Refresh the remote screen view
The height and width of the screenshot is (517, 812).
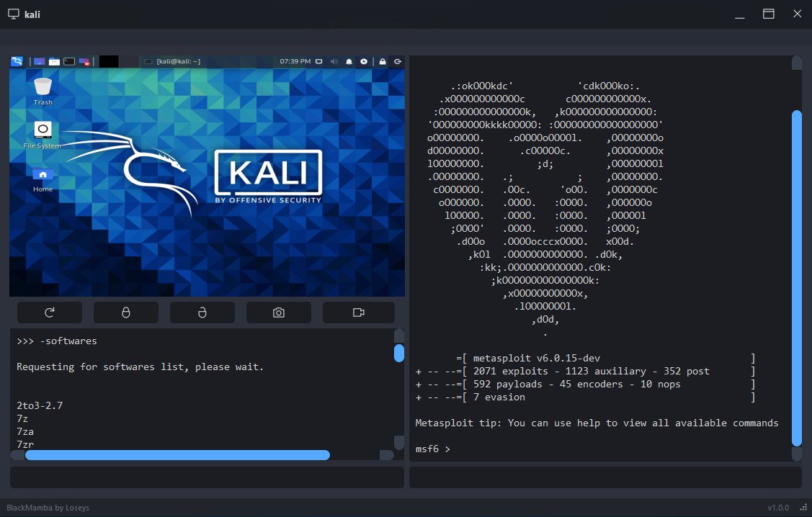[49, 312]
